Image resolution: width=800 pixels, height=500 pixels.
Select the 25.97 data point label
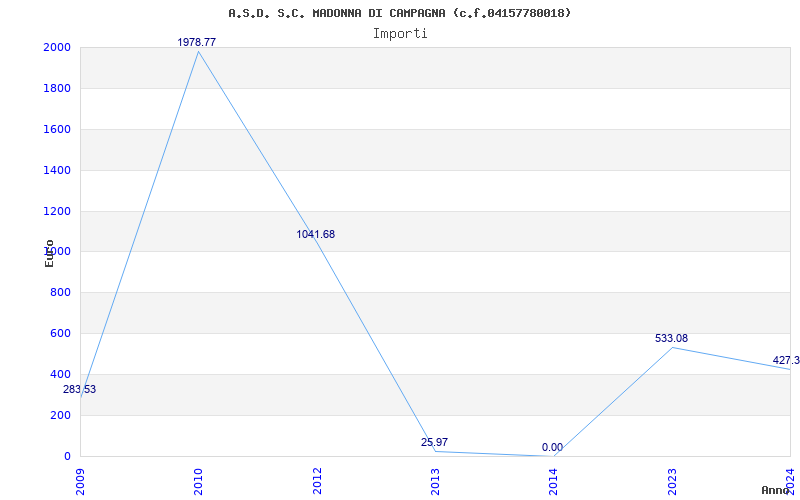tap(434, 442)
